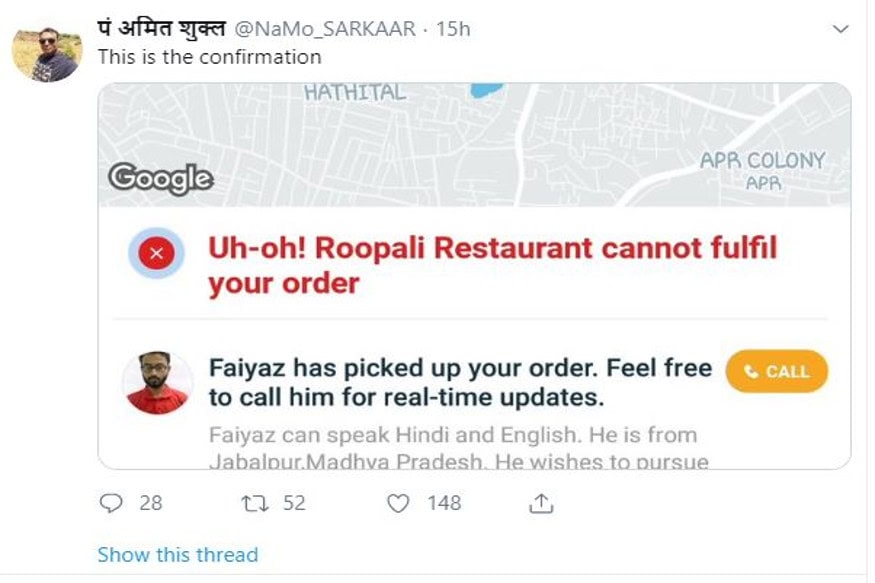Open the share tweet icon
The height and width of the screenshot is (583, 875).
point(541,503)
